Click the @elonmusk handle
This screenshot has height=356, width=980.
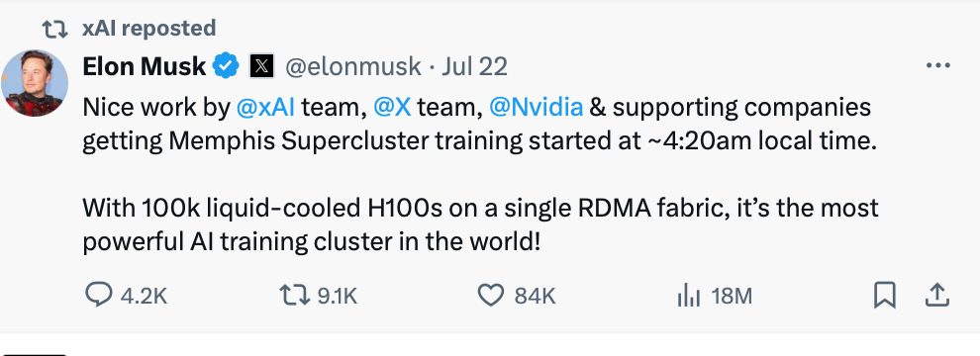(353, 66)
